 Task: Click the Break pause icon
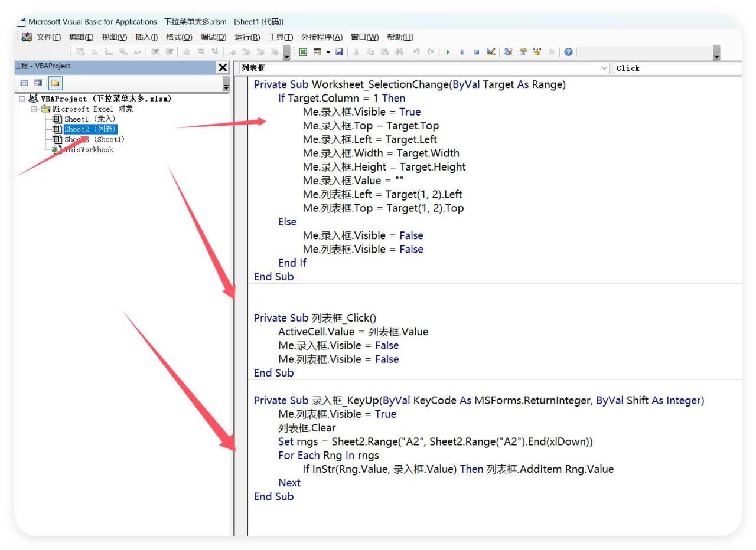click(462, 52)
